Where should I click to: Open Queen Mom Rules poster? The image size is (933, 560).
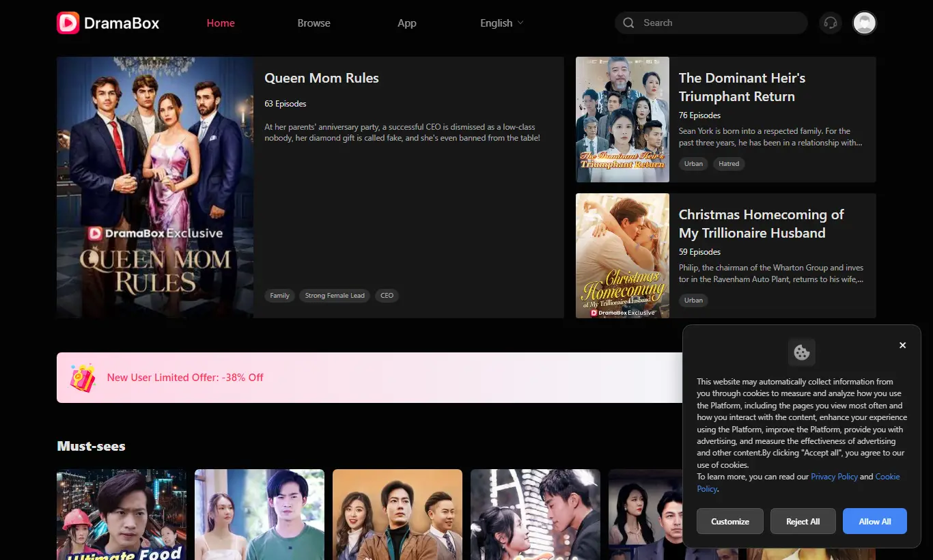click(x=155, y=187)
